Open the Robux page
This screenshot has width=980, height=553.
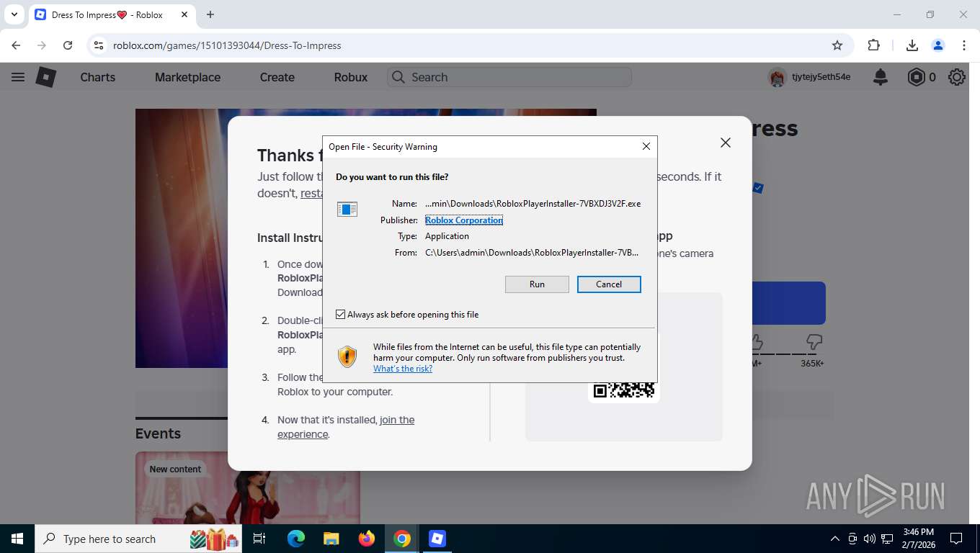tap(351, 77)
